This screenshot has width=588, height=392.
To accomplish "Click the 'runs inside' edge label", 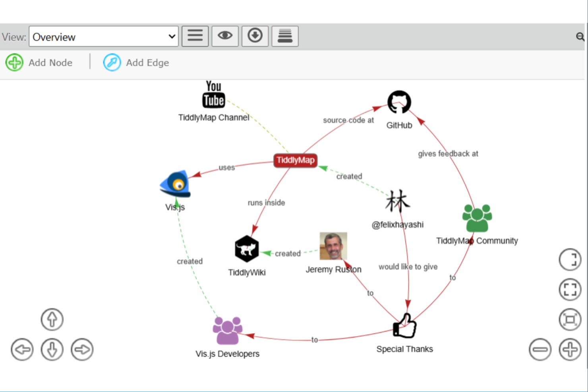I will point(266,203).
